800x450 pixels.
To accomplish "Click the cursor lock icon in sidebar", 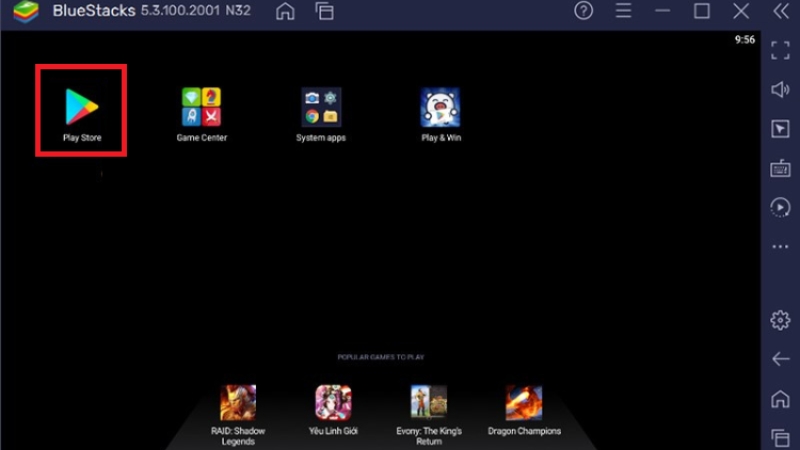I will pos(780,129).
